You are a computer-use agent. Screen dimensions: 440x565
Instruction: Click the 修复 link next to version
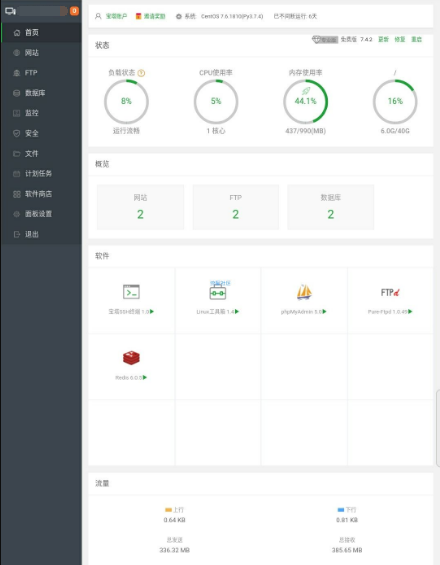click(400, 39)
